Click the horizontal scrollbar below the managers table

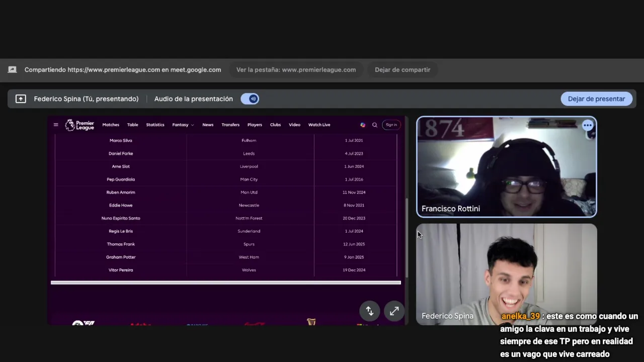pos(225,283)
